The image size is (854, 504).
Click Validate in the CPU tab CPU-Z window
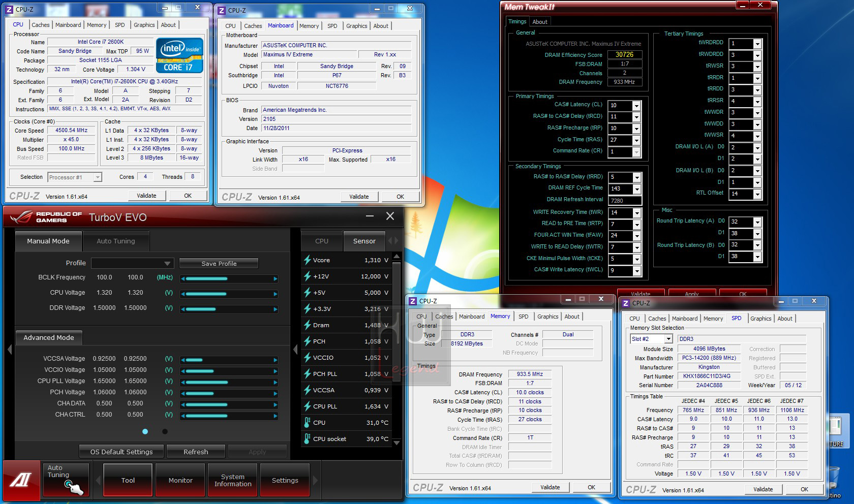point(146,196)
